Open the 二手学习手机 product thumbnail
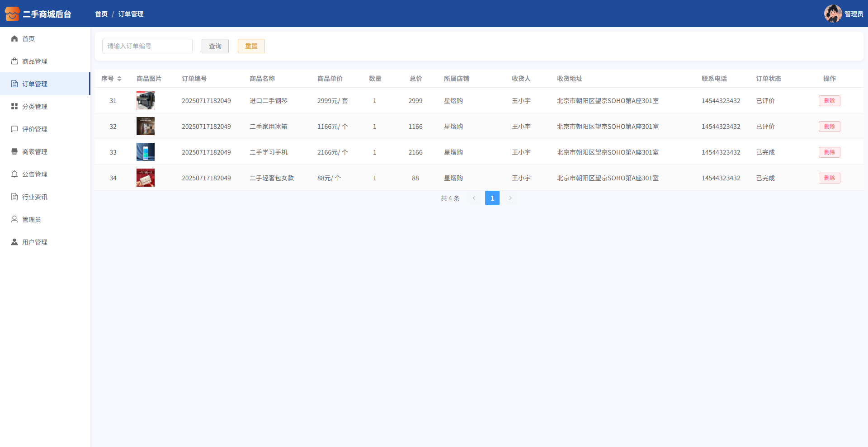 pyautogui.click(x=146, y=152)
